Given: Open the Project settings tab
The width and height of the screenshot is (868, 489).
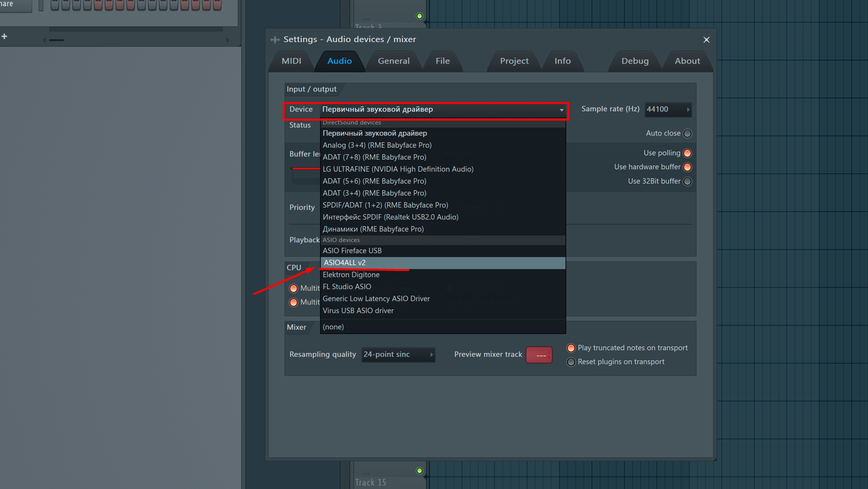Looking at the screenshot, I should [514, 61].
